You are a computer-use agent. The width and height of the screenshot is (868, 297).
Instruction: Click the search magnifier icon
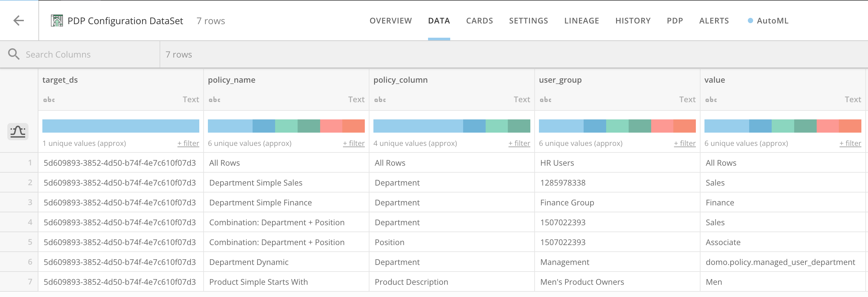point(14,54)
